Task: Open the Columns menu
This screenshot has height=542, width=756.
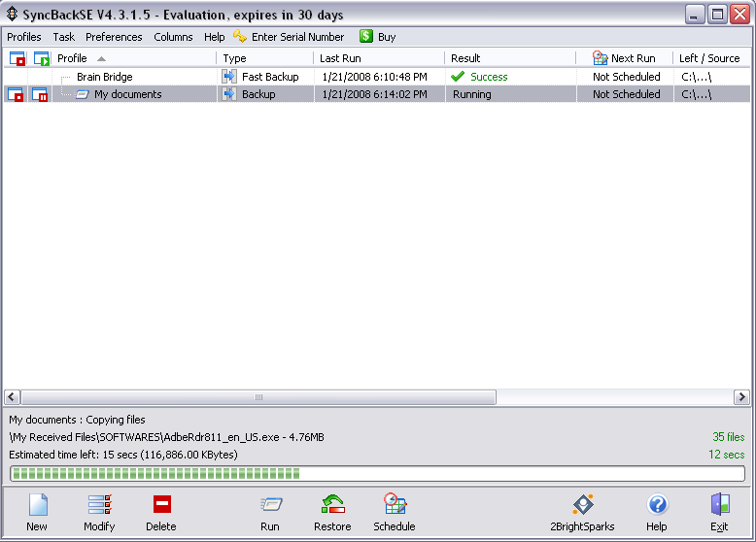Action: coord(173,37)
